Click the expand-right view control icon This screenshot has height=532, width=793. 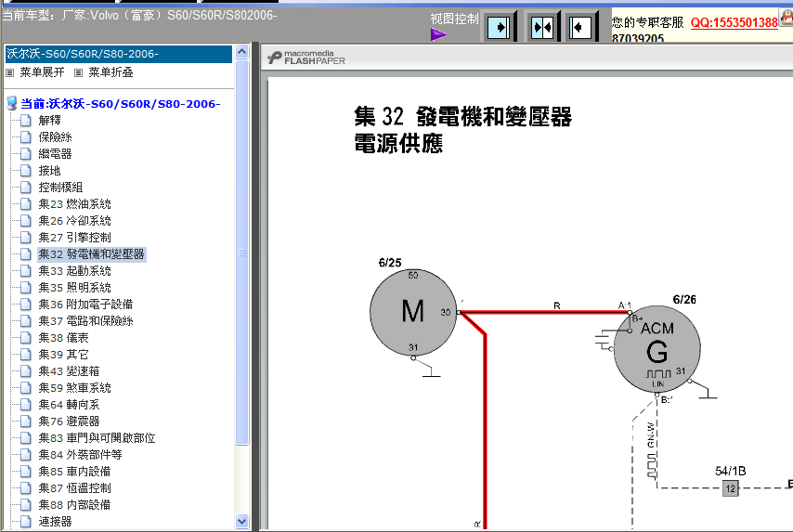click(x=498, y=27)
